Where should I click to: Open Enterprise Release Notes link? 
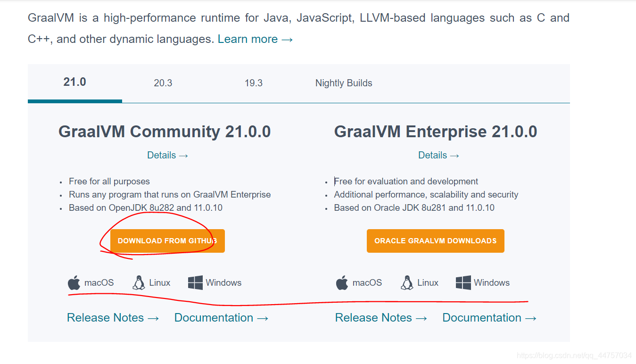pyautogui.click(x=381, y=318)
